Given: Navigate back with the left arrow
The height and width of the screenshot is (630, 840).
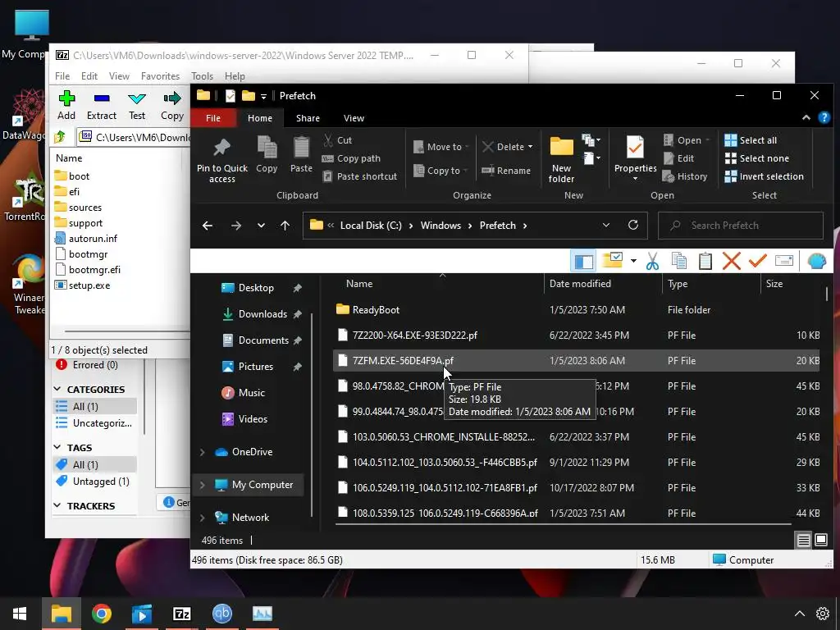Looking at the screenshot, I should [x=208, y=226].
